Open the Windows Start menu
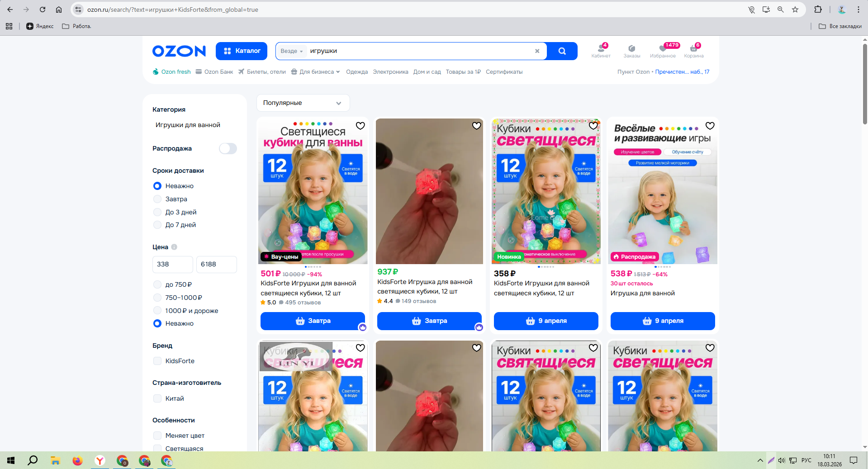 point(11,460)
